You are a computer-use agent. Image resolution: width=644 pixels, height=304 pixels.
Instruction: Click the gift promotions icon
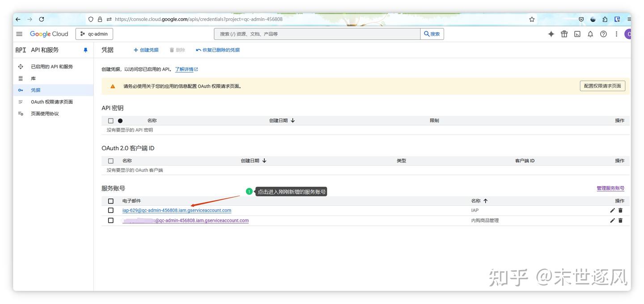[564, 34]
